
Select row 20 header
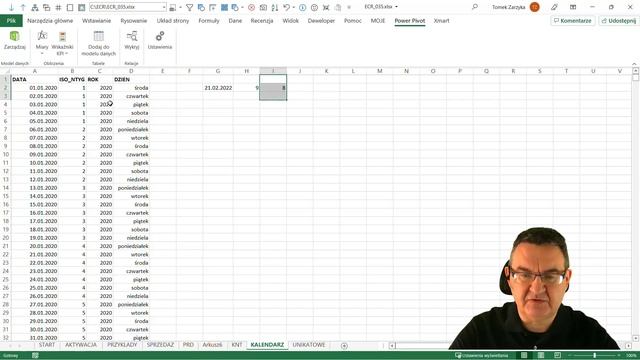click(5, 238)
